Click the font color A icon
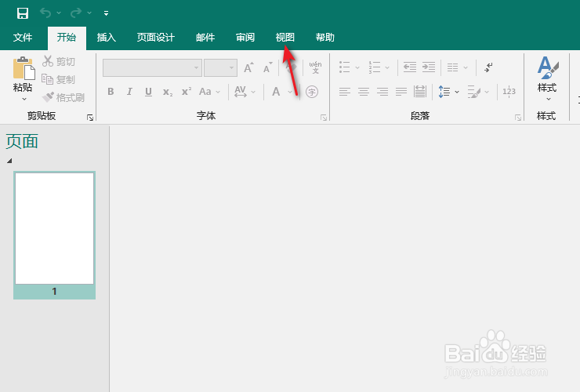580x392 pixels. coord(276,92)
